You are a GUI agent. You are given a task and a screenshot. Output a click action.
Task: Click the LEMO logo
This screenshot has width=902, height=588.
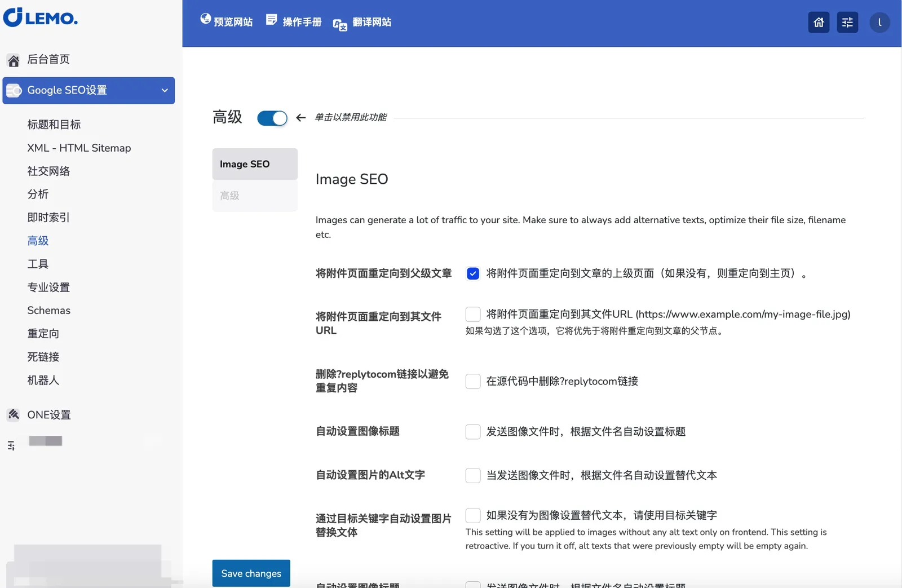[41, 17]
